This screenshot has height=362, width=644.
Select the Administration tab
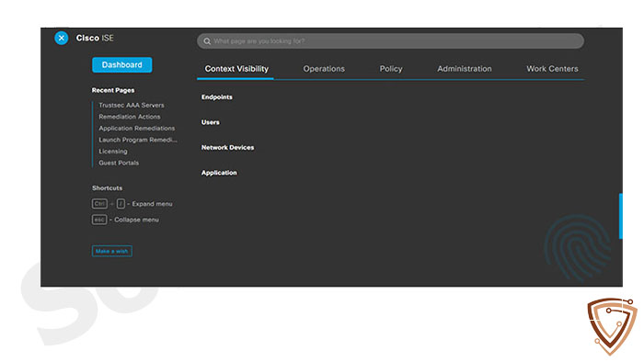pyautogui.click(x=464, y=69)
